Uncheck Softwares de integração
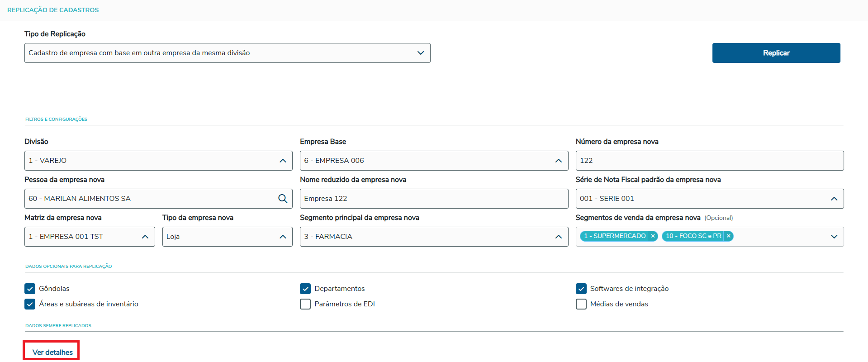 (581, 289)
